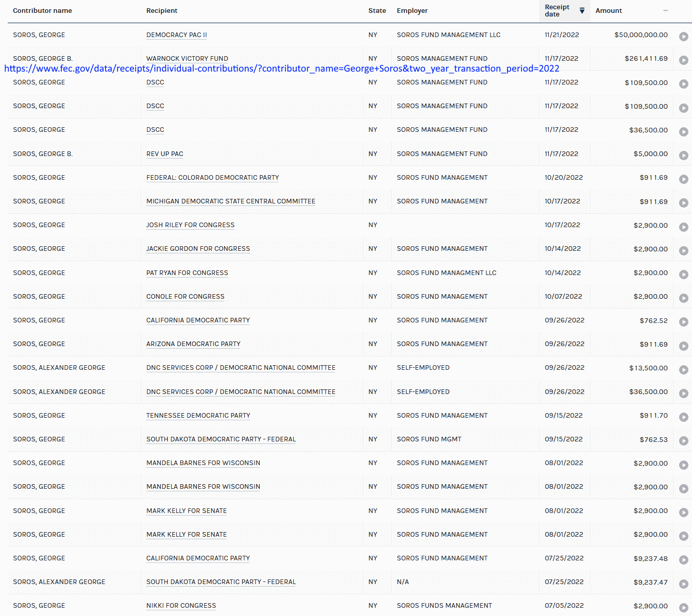Click the Amount column header label
The height and width of the screenshot is (616, 692).
click(x=609, y=11)
